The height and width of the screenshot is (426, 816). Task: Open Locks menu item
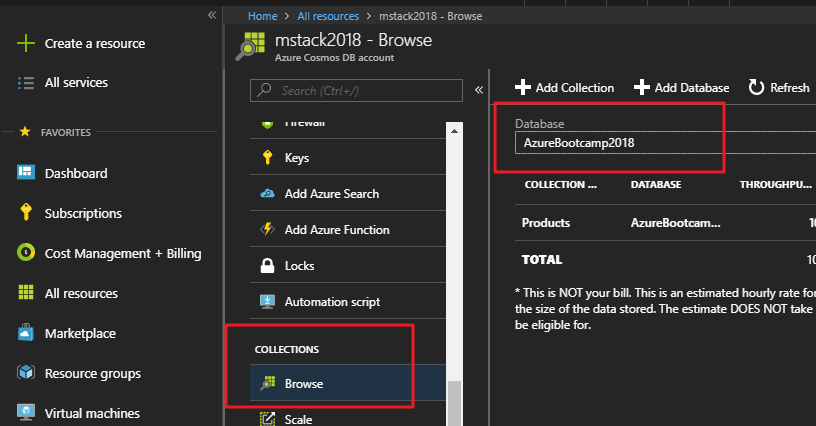point(348,265)
